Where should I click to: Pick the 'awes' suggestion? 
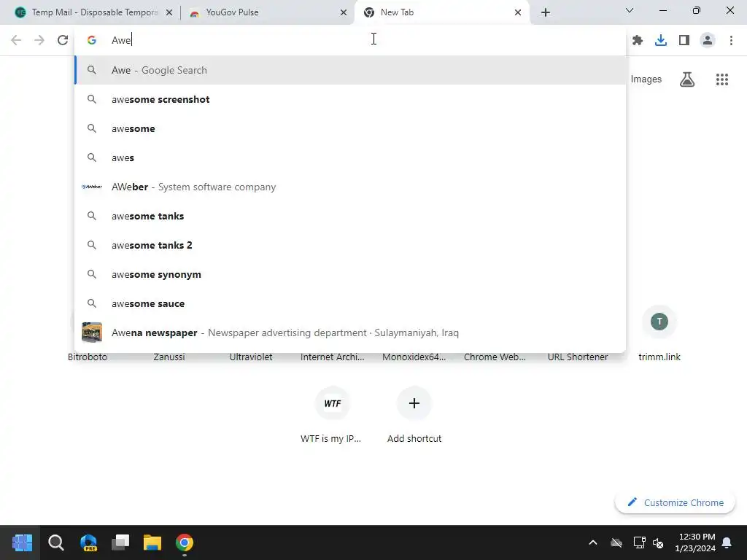tap(350, 157)
